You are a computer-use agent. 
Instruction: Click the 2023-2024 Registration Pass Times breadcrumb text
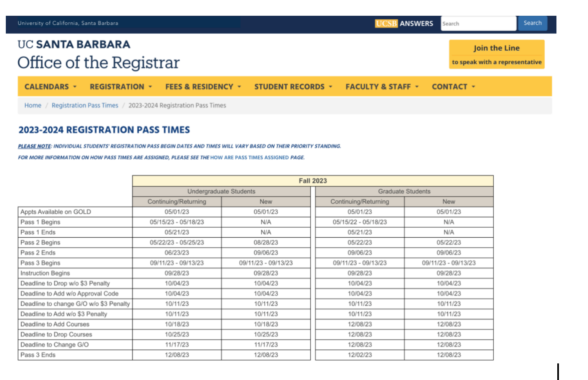177,105
